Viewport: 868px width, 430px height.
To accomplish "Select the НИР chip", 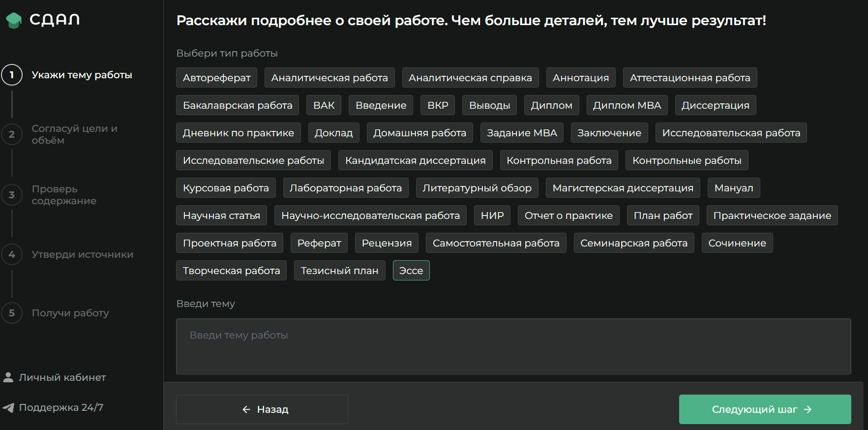I will click(492, 215).
